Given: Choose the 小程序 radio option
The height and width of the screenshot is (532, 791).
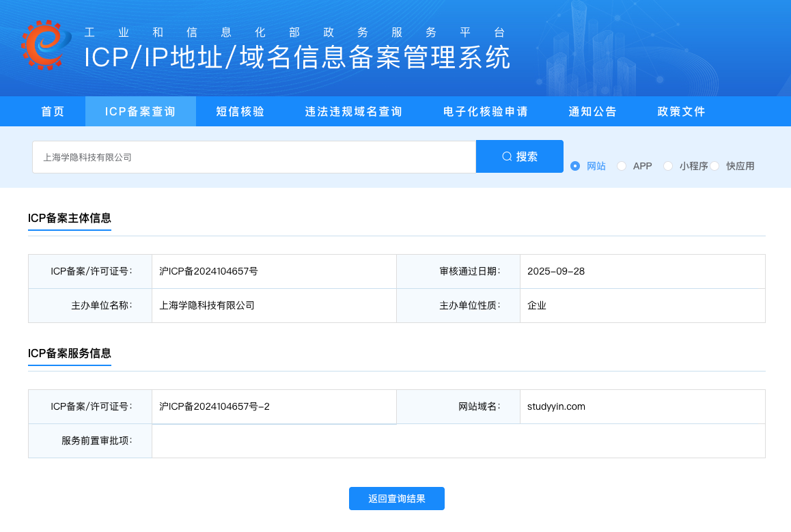Looking at the screenshot, I should coord(668,166).
